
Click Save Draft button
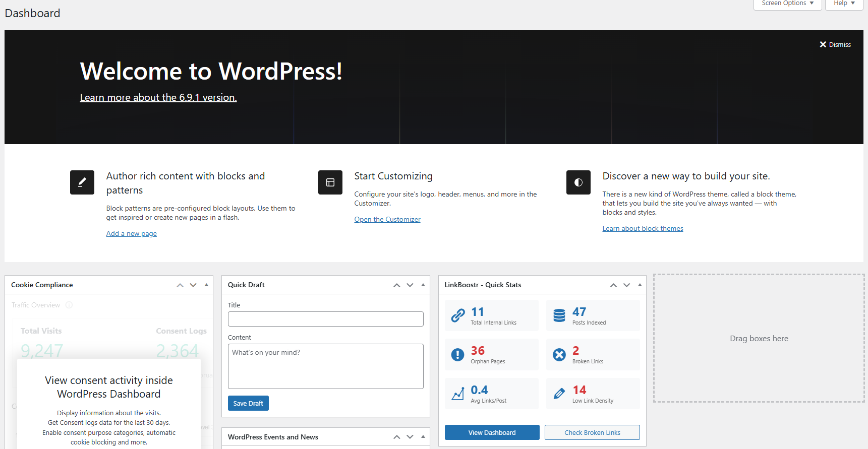[248, 403]
